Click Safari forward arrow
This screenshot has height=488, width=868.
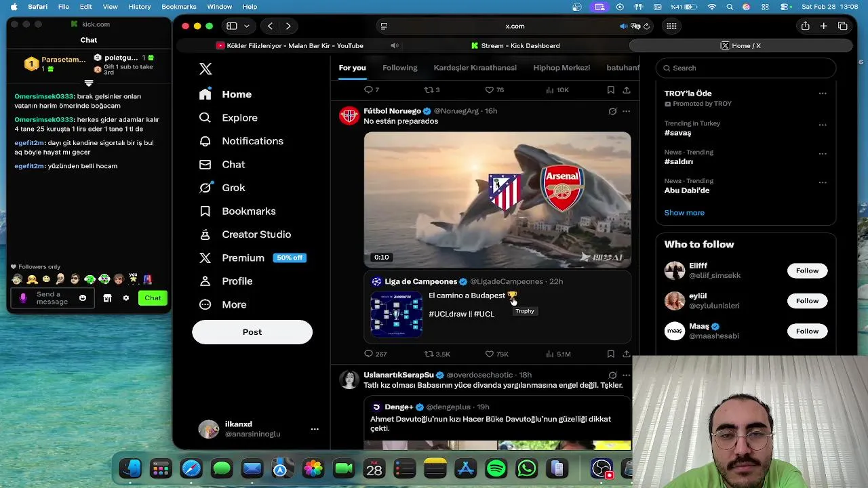pos(288,26)
